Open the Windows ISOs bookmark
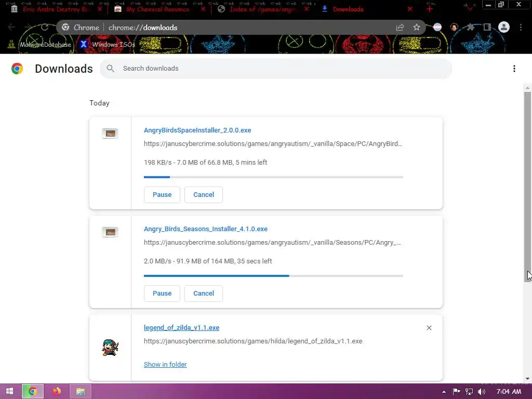 tap(108, 45)
